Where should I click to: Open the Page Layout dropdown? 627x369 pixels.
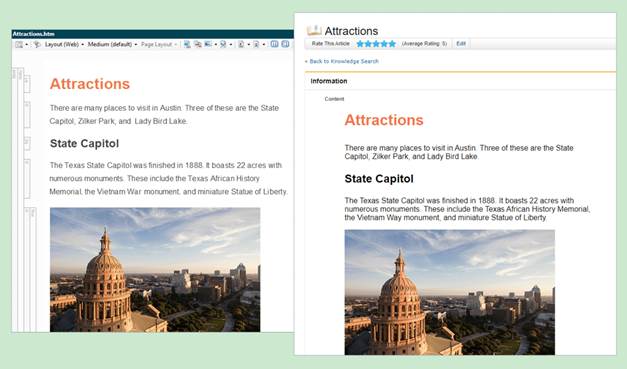click(159, 44)
